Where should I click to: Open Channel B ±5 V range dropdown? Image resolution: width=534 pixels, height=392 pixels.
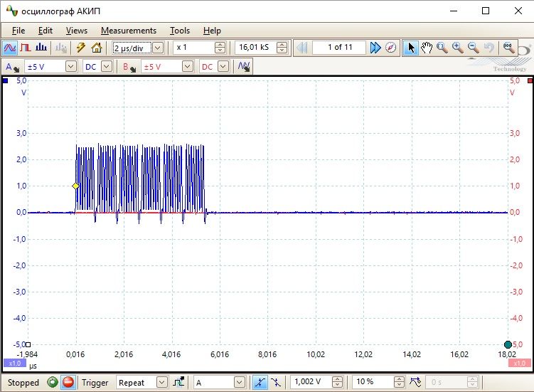pyautogui.click(x=187, y=66)
